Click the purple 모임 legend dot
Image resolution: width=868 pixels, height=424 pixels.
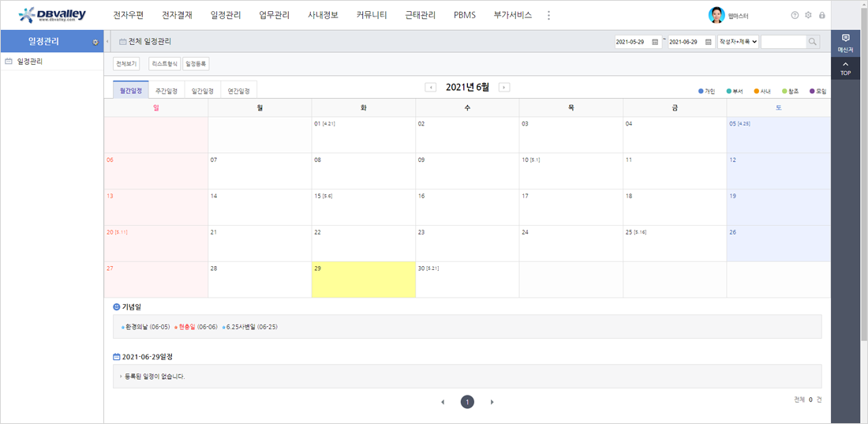(812, 91)
